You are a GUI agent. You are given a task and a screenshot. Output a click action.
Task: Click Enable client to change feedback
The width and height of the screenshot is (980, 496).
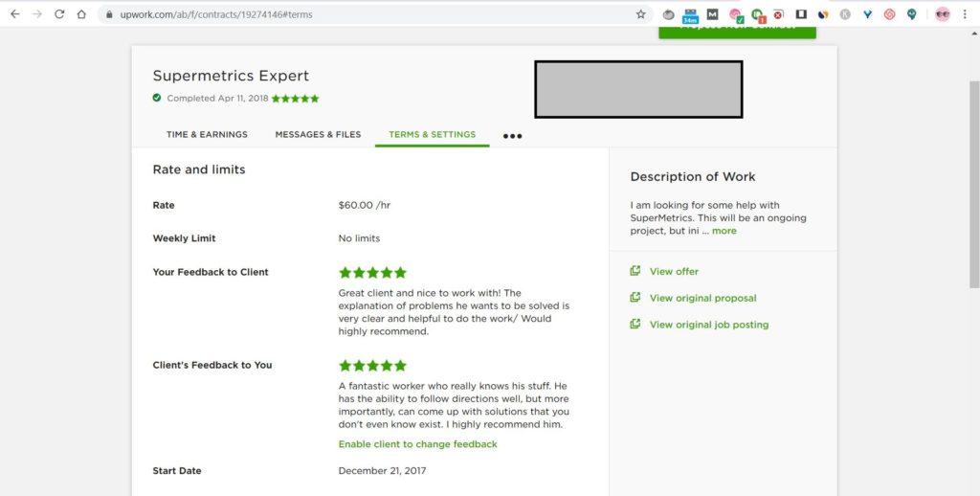[417, 444]
